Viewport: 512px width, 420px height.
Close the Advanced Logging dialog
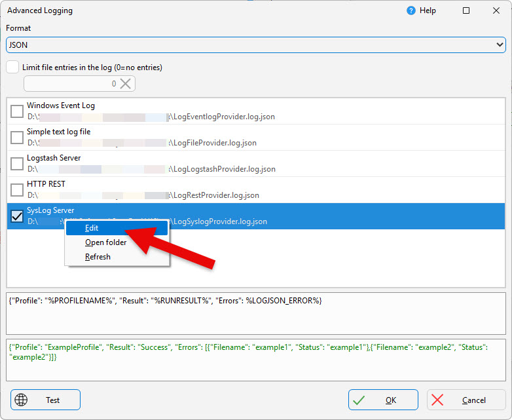point(496,10)
